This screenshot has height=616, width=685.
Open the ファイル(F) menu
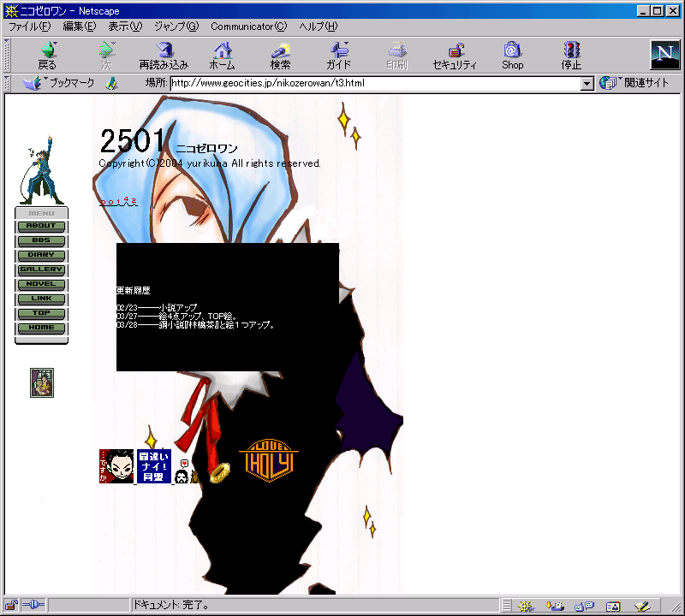[x=30, y=27]
